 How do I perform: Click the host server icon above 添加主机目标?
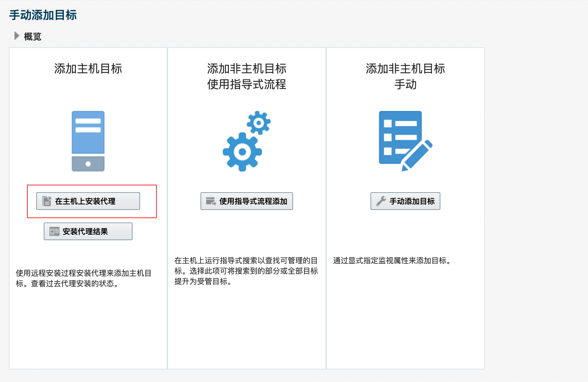tap(88, 142)
